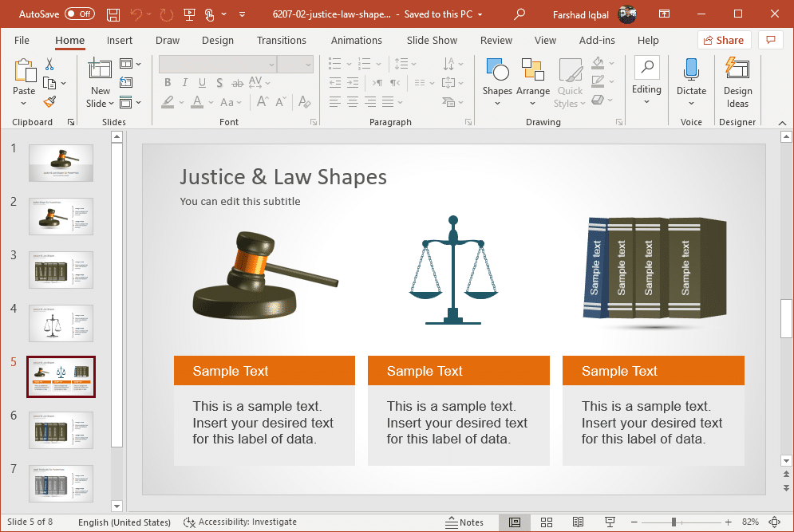794x532 pixels.
Task: Select slide 3 thumbnail in the panel
Action: pyautogui.click(x=61, y=270)
